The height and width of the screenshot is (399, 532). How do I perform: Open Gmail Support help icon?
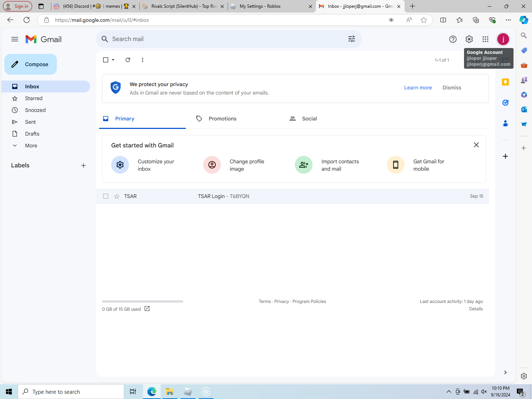click(x=453, y=39)
